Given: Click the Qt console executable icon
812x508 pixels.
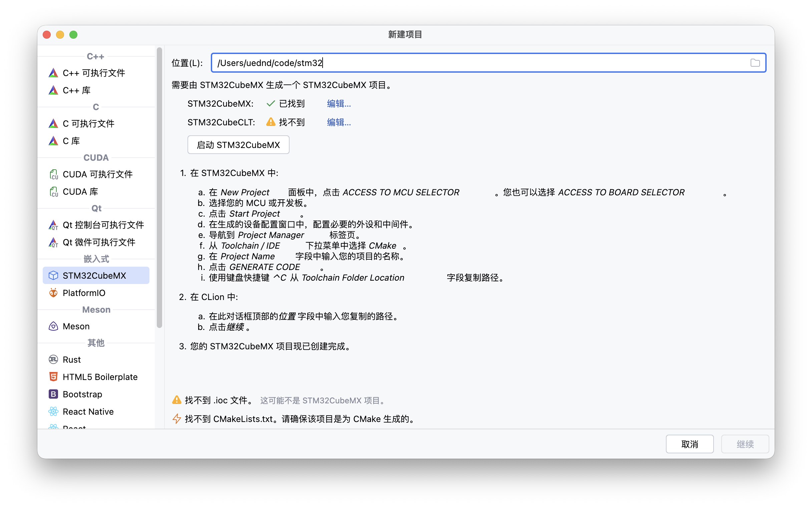Looking at the screenshot, I should click(x=53, y=225).
